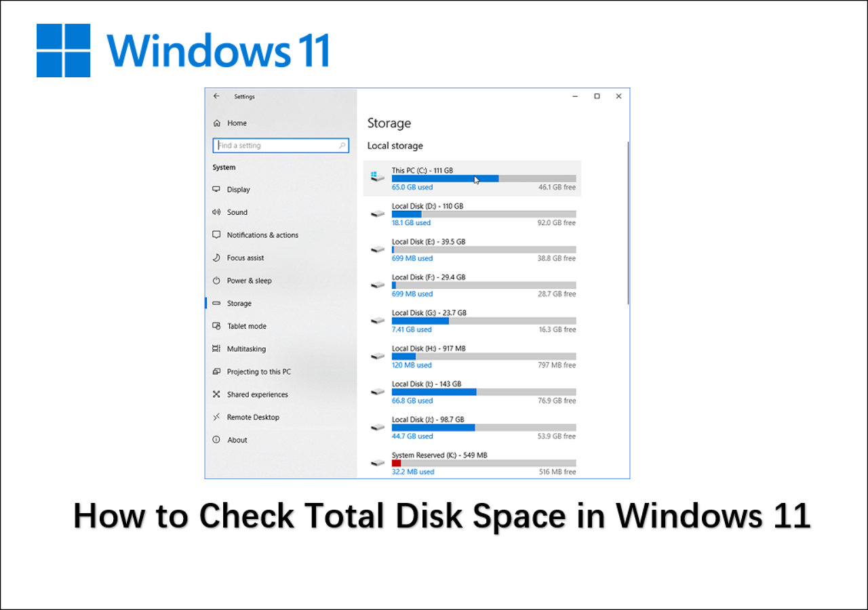Click the search magnifier icon

342,146
